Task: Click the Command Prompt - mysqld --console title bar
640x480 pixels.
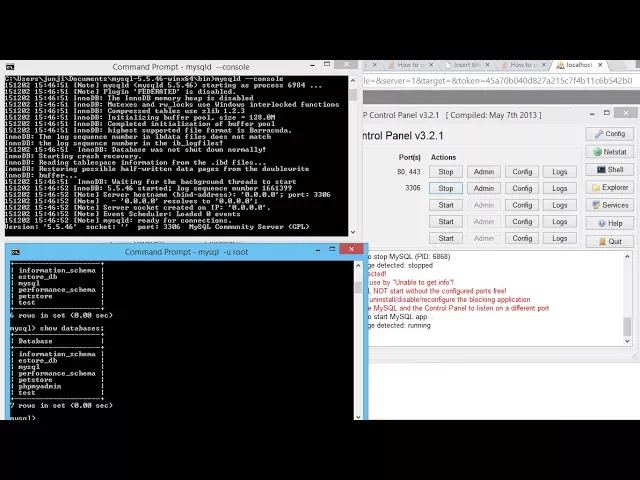Action: [x=181, y=67]
